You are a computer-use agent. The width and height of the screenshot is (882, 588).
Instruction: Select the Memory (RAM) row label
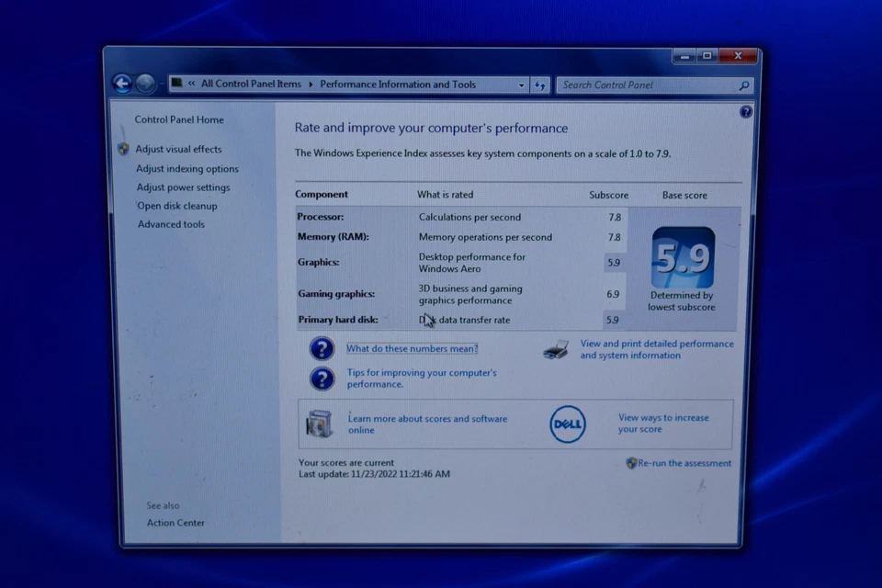pyautogui.click(x=333, y=237)
